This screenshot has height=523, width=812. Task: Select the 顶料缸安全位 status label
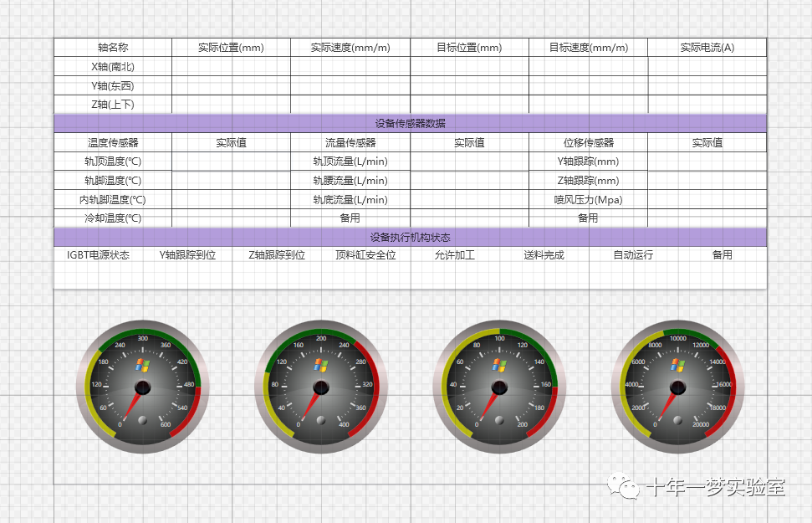point(365,255)
